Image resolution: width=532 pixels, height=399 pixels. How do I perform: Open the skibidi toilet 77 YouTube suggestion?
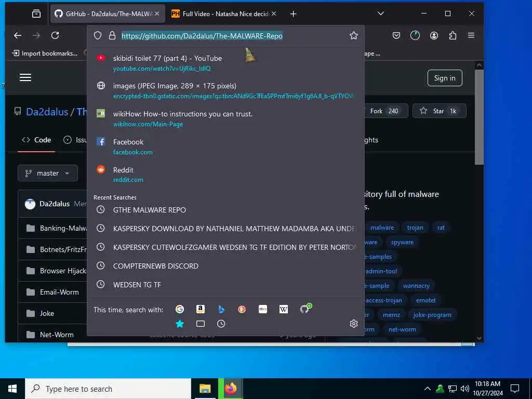click(x=225, y=63)
